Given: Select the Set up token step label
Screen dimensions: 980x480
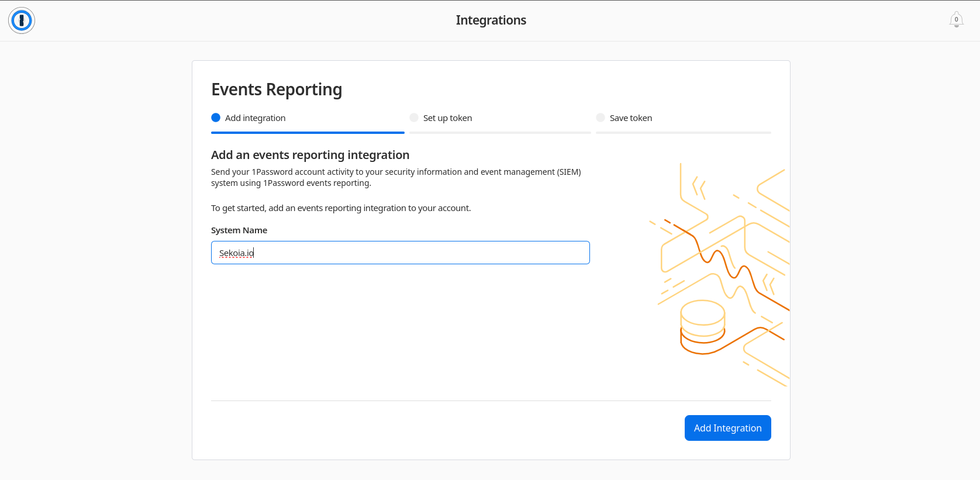Looking at the screenshot, I should (447, 118).
